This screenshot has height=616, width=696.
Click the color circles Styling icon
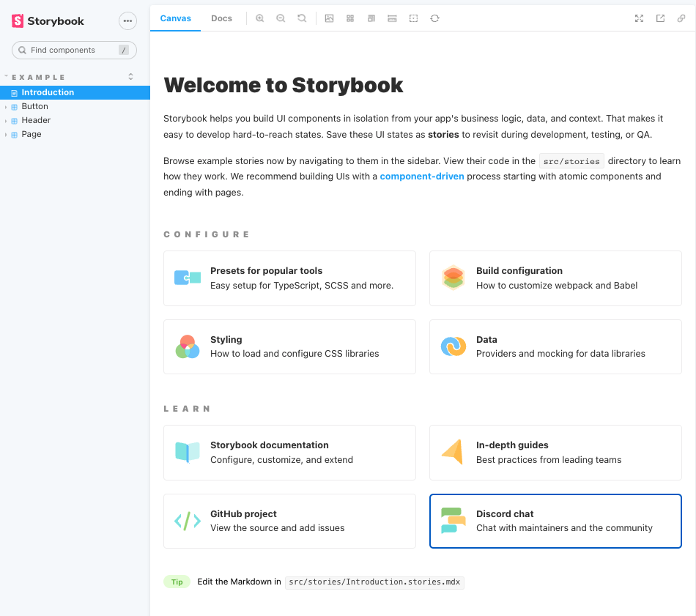188,346
